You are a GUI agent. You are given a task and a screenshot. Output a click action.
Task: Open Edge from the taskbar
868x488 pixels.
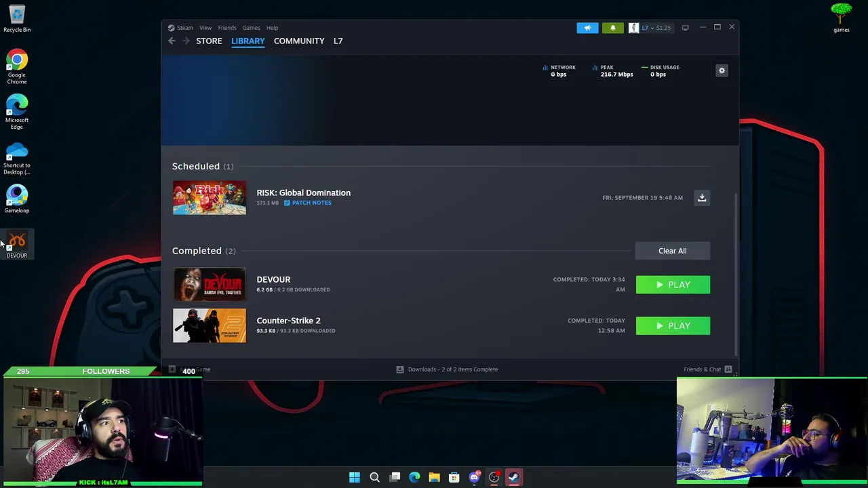pos(414,477)
